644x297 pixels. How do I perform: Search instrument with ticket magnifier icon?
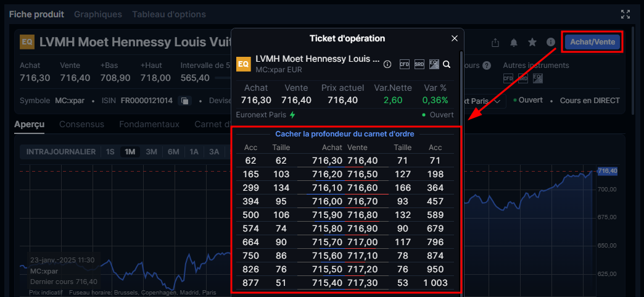pos(447,65)
